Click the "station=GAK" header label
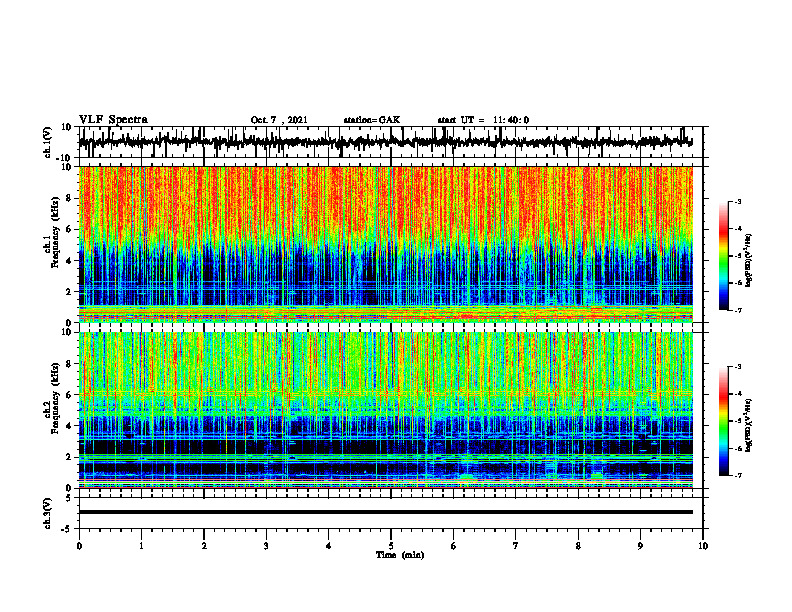The height and width of the screenshot is (612, 792). click(372, 120)
